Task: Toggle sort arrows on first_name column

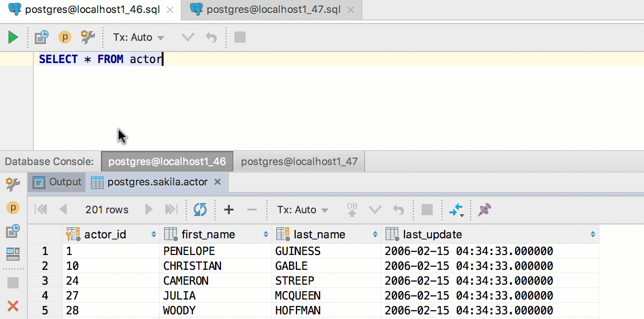Action: pos(266,235)
